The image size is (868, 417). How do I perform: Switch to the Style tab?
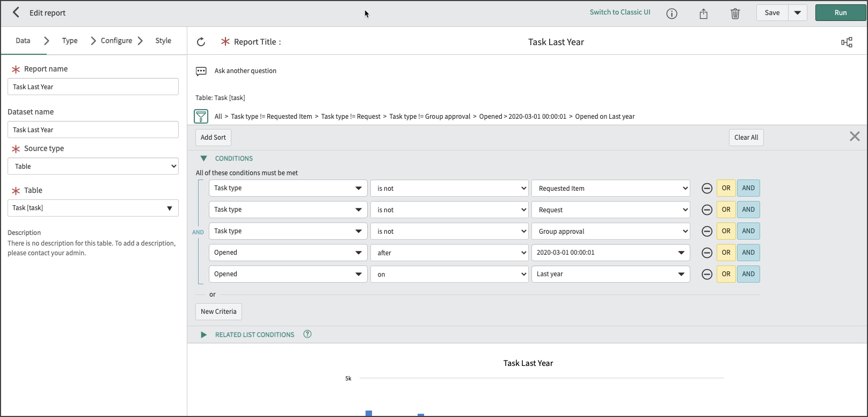[163, 41]
